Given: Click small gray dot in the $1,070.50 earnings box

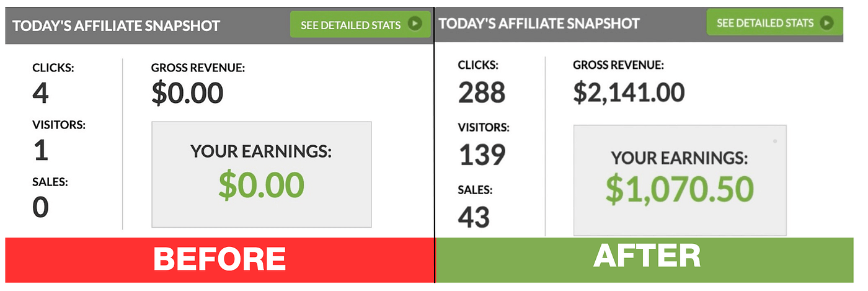Looking at the screenshot, I should coord(775,141).
